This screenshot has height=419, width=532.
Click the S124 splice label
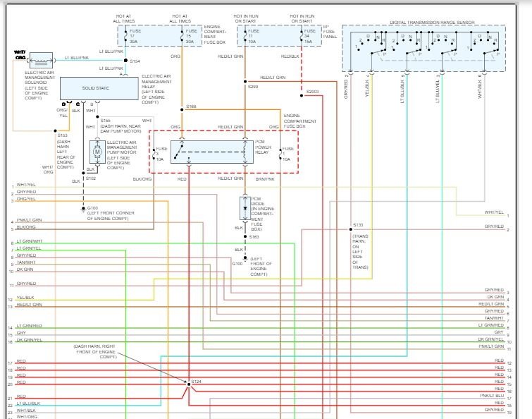tap(196, 382)
